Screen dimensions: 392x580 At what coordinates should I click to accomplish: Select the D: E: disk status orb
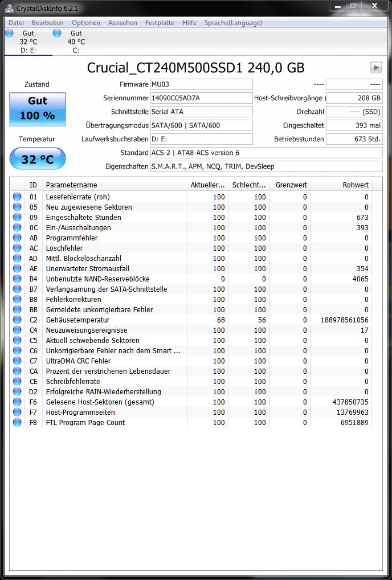click(9, 33)
